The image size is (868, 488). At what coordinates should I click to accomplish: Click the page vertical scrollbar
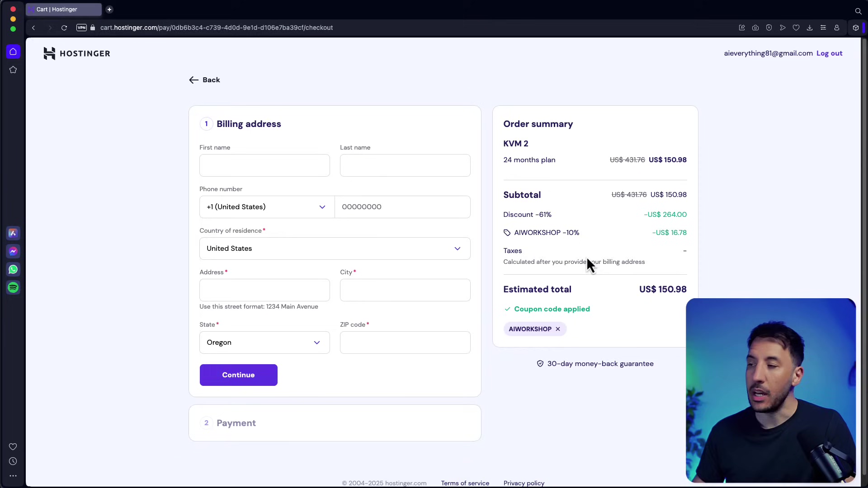pyautogui.click(x=864, y=258)
